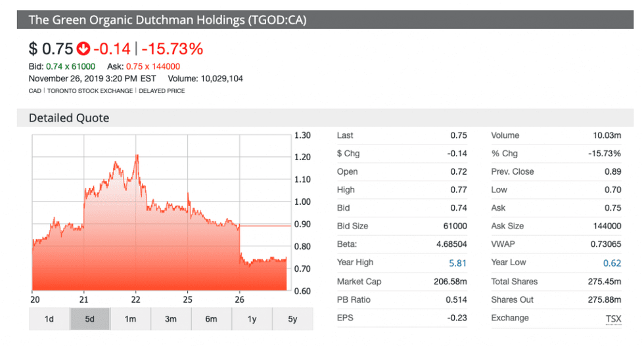Click the 26 date marker on chart axis

click(x=239, y=301)
